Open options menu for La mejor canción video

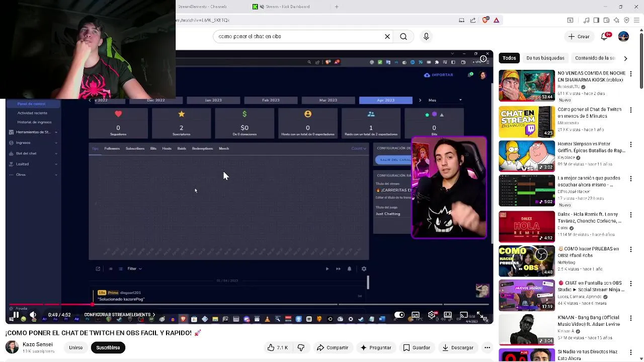(630, 178)
